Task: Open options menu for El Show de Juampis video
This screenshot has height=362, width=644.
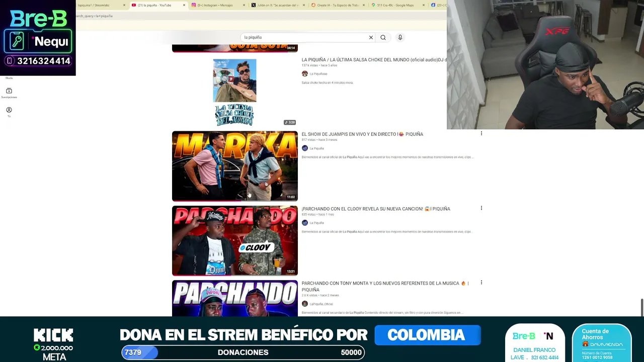Action: click(481, 134)
